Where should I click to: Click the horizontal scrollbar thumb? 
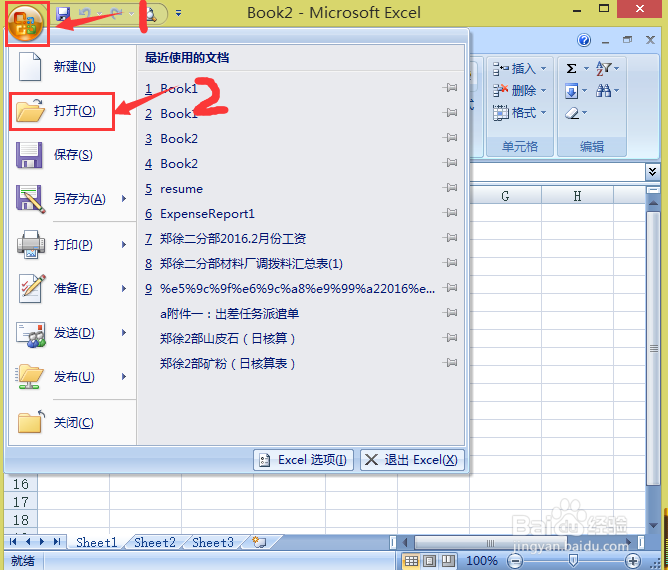pos(491,543)
